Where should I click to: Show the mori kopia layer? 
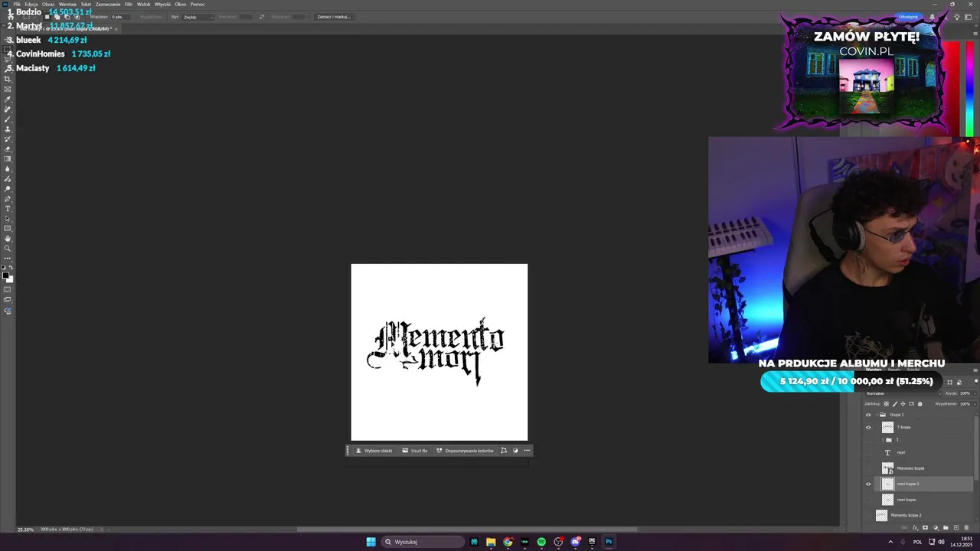pos(868,500)
